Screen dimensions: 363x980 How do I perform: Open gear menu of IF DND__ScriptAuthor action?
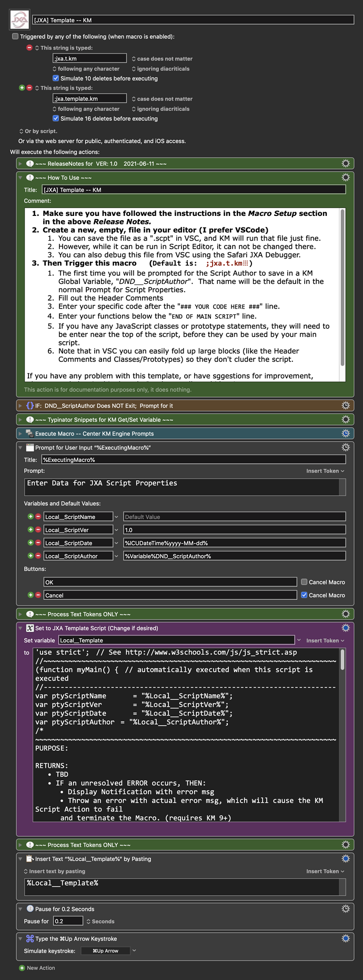[346, 405]
